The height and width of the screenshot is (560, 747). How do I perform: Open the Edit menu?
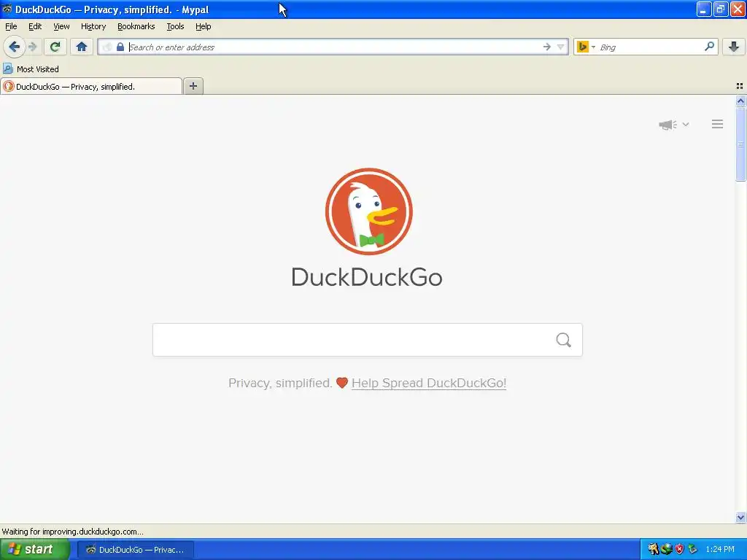(35, 26)
